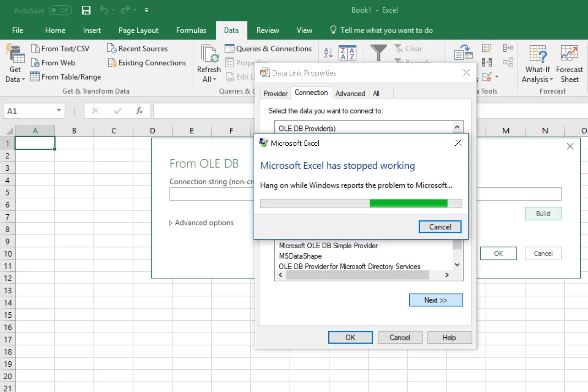Click the Filter funnel icon
Image resolution: width=588 pixels, height=392 pixels.
coord(379,53)
